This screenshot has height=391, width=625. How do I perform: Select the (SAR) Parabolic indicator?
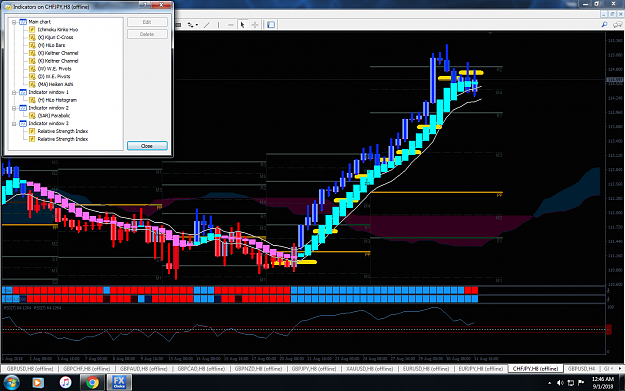[54, 116]
